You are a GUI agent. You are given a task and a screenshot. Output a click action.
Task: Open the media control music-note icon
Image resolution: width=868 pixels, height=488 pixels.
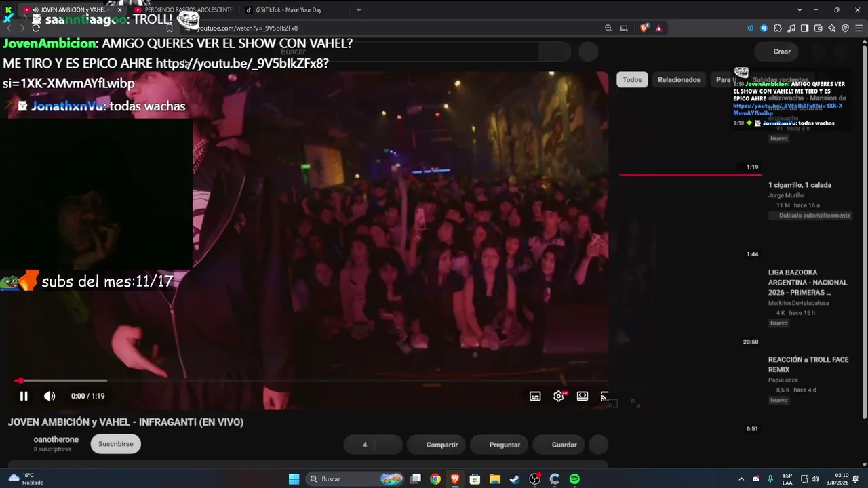coord(791,28)
